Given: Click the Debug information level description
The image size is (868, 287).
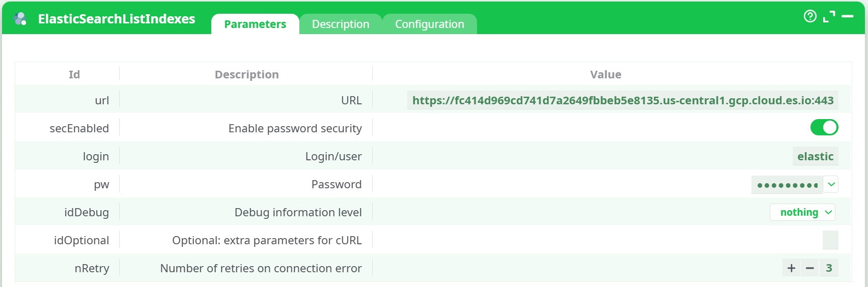Looking at the screenshot, I should point(298,212).
